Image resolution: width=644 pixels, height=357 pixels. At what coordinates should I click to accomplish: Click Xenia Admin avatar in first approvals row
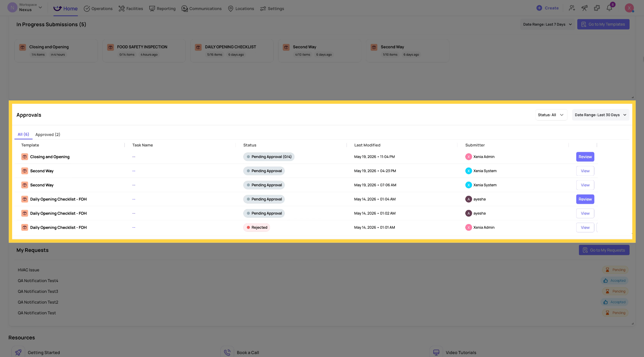(x=469, y=157)
